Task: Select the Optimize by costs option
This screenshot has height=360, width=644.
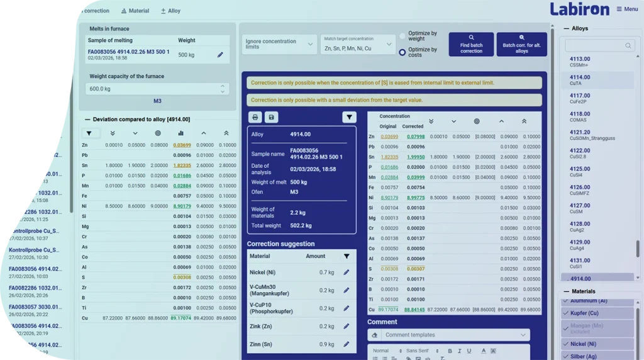Action: point(402,52)
